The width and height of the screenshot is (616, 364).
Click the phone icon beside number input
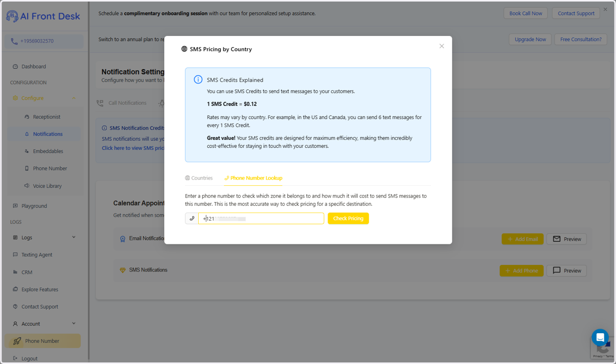(192, 219)
